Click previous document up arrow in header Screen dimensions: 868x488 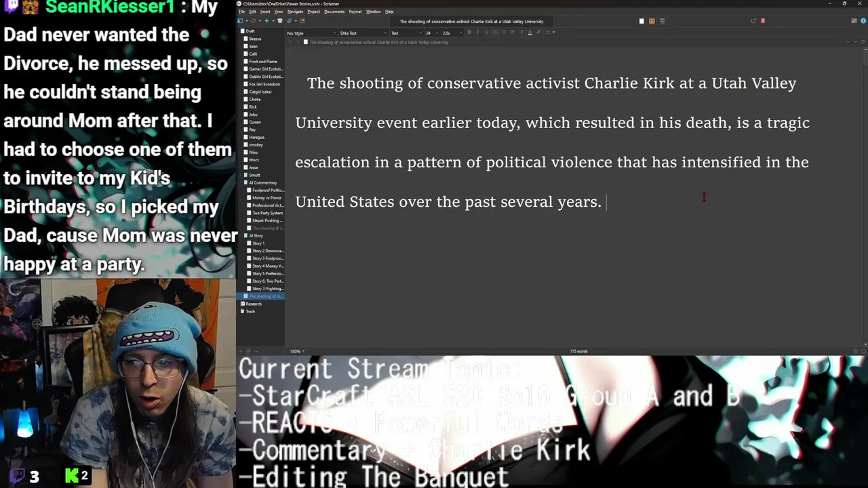(848, 42)
